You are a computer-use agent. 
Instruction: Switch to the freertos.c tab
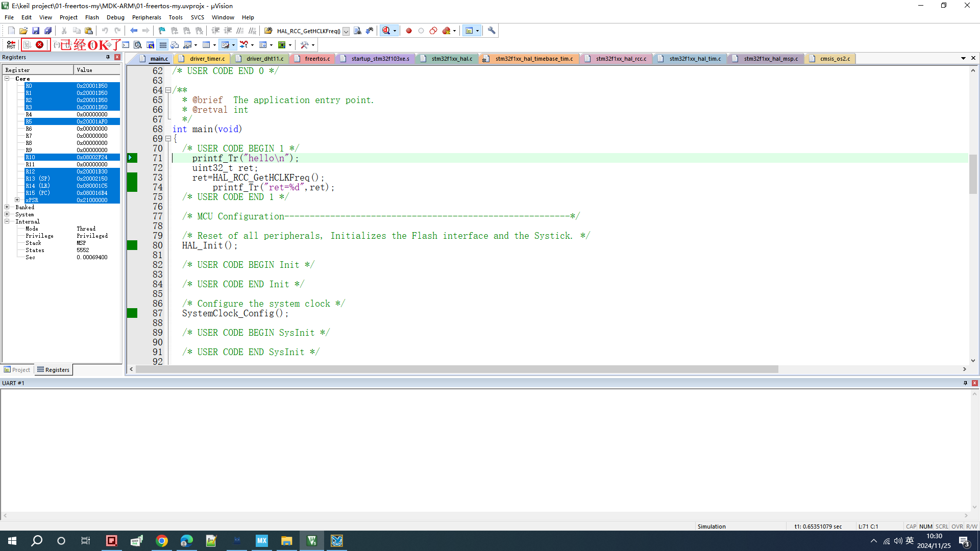pos(317,59)
